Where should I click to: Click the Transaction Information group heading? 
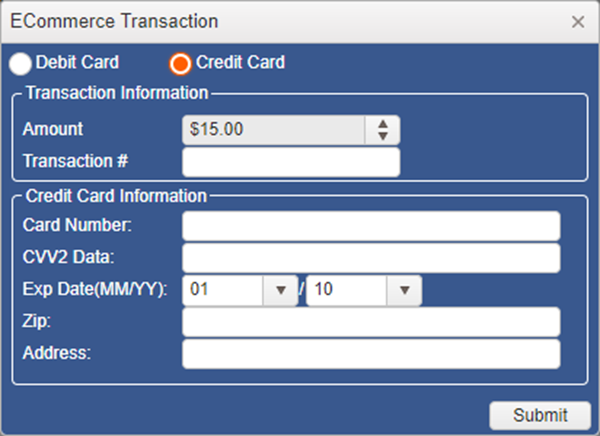click(x=116, y=94)
